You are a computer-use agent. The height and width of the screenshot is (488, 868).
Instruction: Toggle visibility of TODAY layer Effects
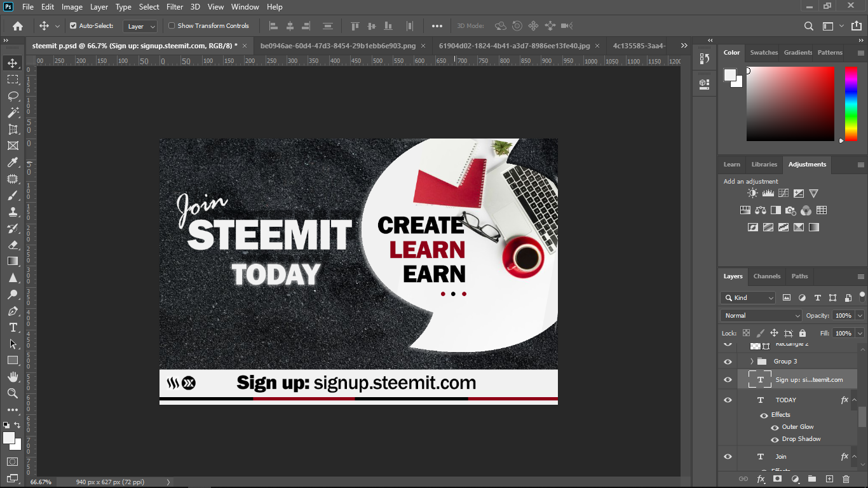point(764,416)
